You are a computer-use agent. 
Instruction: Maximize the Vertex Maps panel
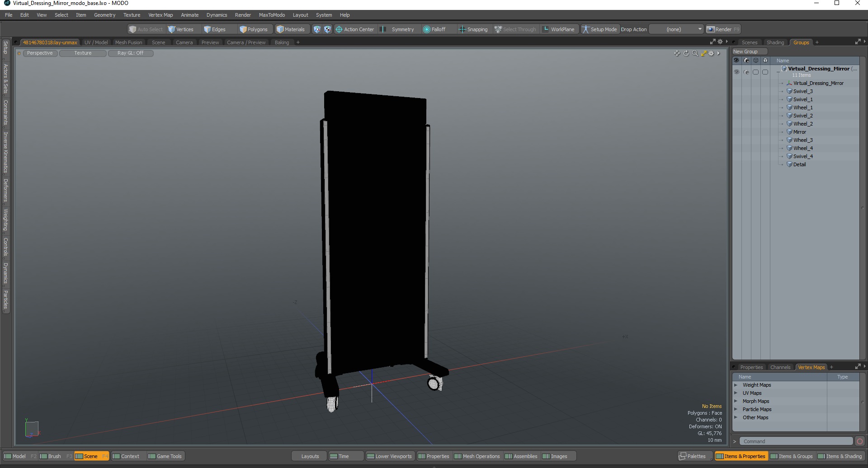(858, 366)
